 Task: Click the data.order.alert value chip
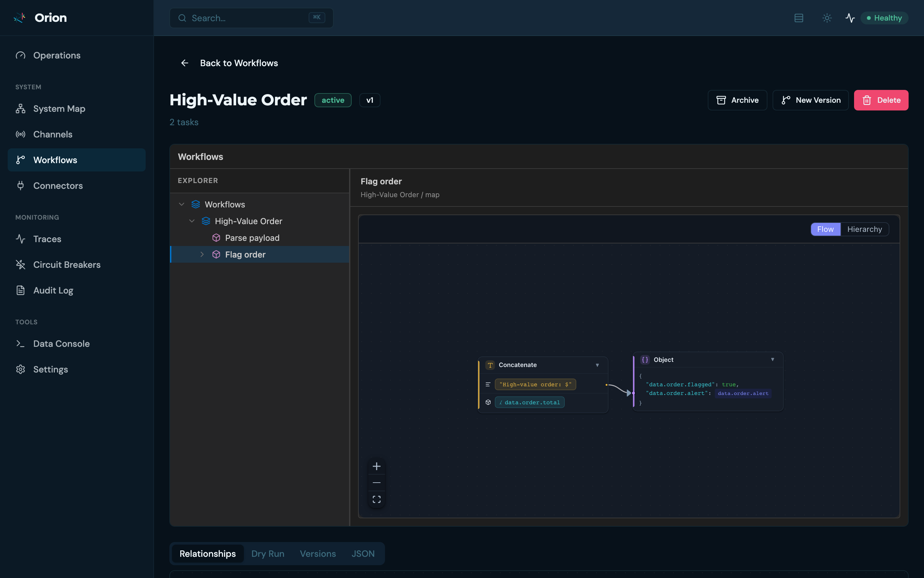point(743,393)
